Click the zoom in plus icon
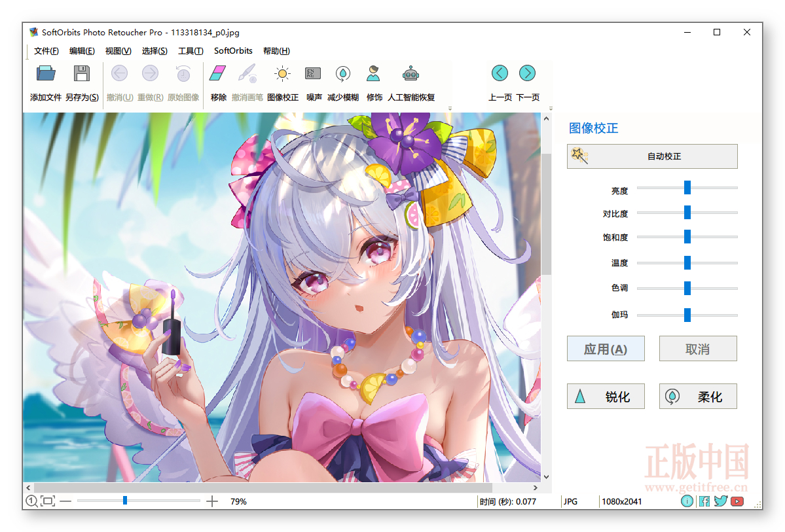 tap(212, 501)
